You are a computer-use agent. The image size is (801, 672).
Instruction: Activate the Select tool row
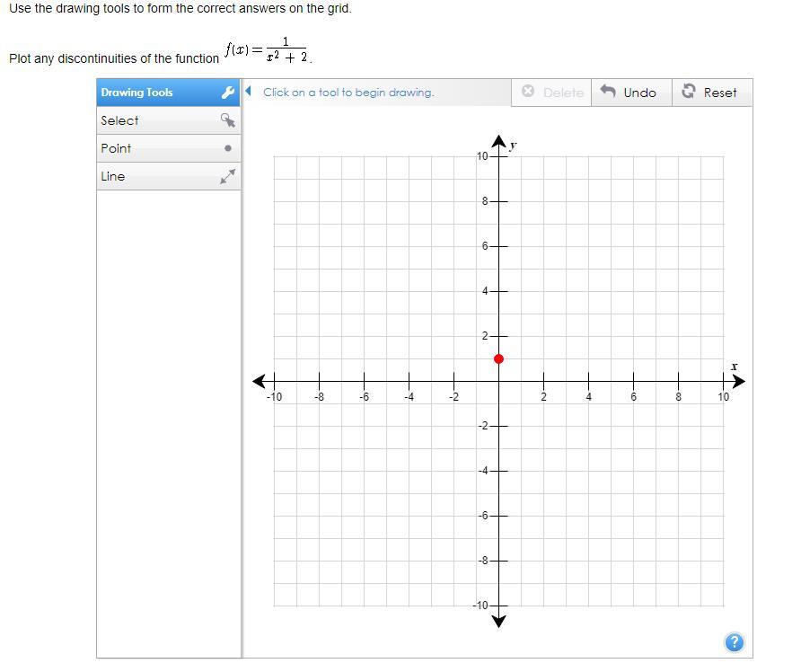click(169, 120)
